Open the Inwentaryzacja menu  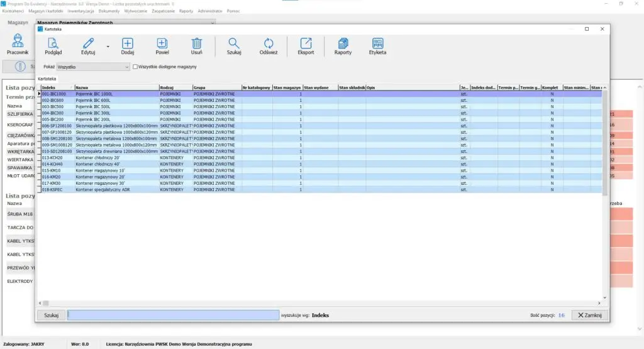[x=79, y=11]
